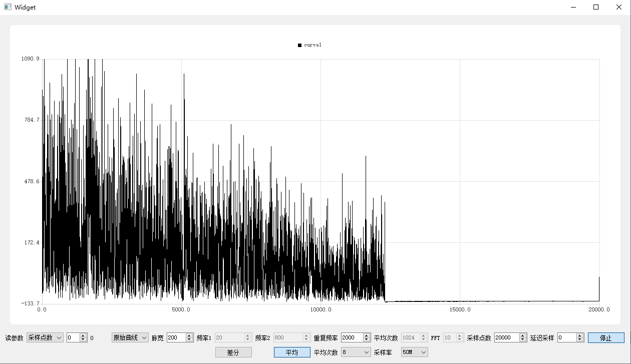This screenshot has height=364, width=631.
Task: Click the 脉宽 label
Action: tap(157, 338)
